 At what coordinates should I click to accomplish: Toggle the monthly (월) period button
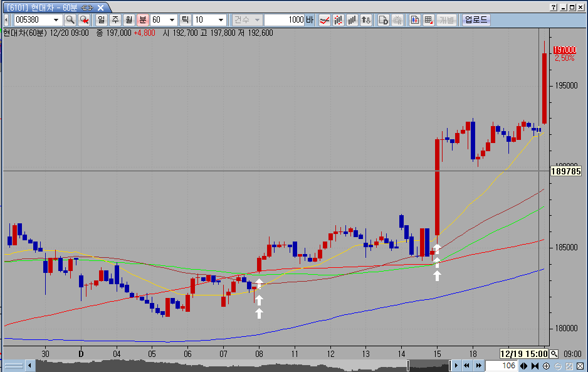click(129, 19)
